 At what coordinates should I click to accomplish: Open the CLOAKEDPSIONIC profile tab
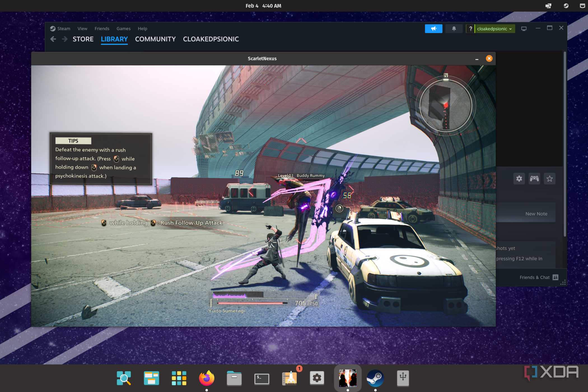click(x=211, y=39)
